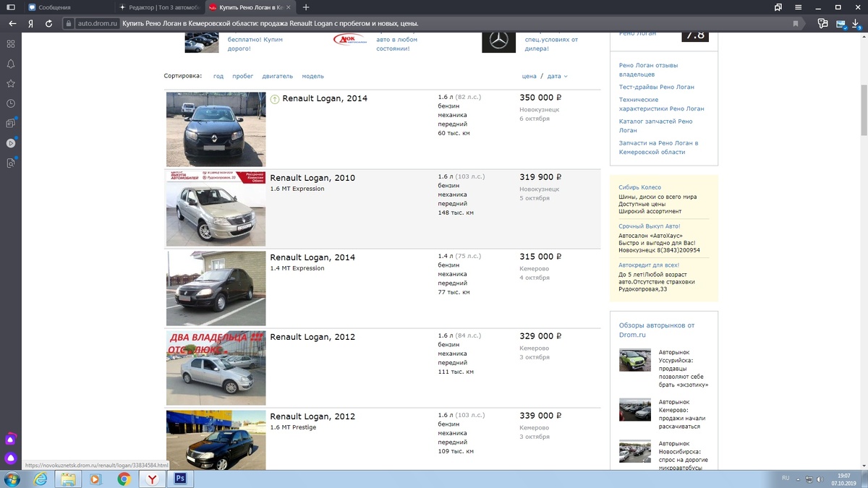The height and width of the screenshot is (488, 868).
Task: Open Google Chrome from the taskbar
Action: (124, 479)
